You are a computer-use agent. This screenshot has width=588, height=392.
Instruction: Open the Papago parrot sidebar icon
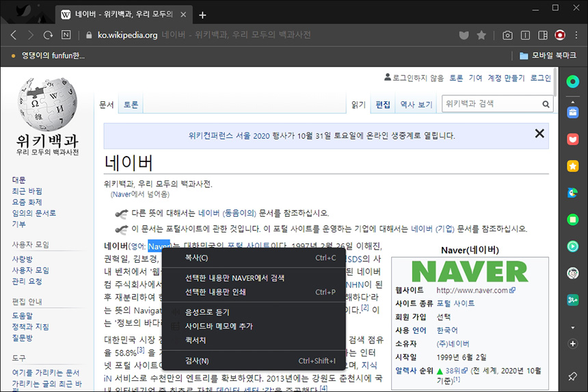coord(573,193)
